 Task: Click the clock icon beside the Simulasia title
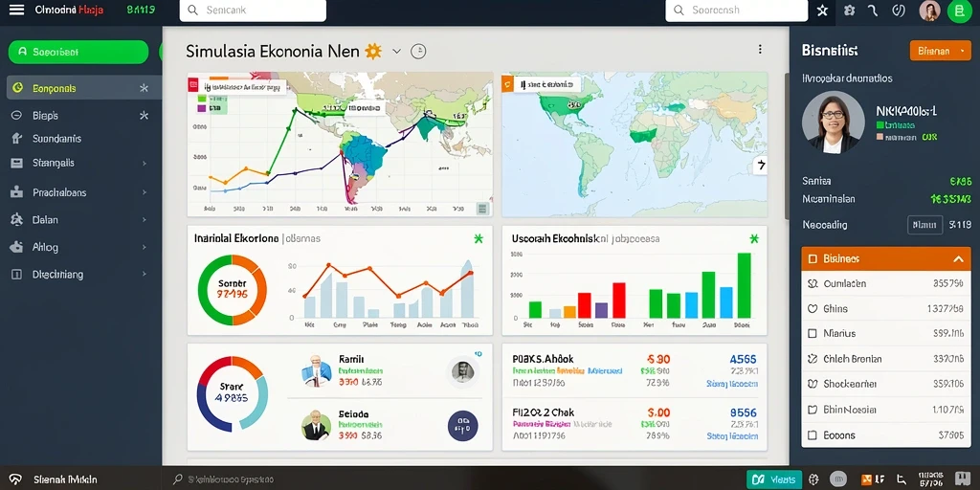tap(418, 52)
